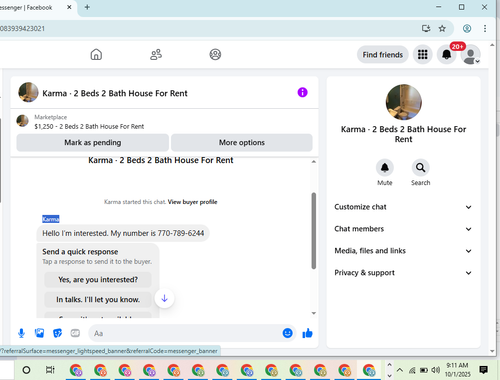The height and width of the screenshot is (380, 500).
Task: Choose a sticker with the sticker icon
Action: coord(57,333)
